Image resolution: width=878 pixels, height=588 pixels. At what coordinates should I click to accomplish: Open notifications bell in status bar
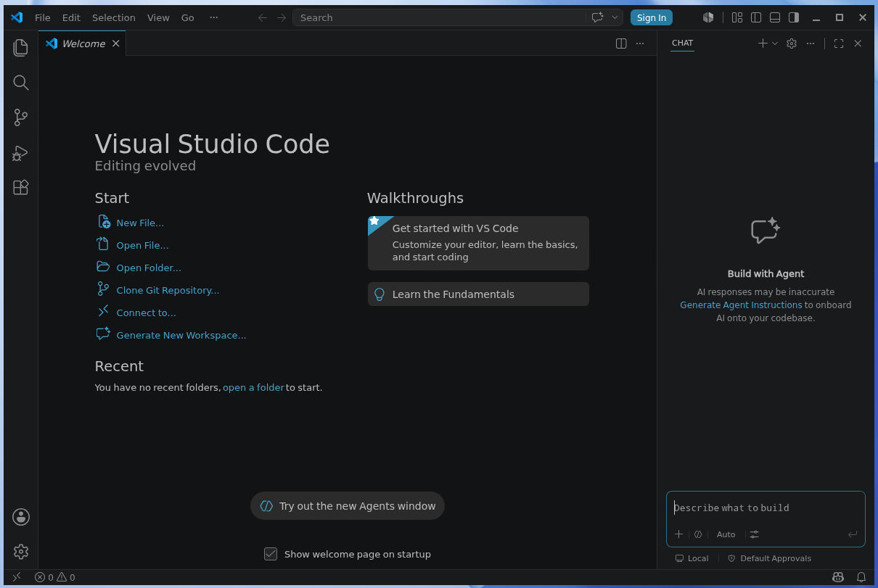[861, 577]
